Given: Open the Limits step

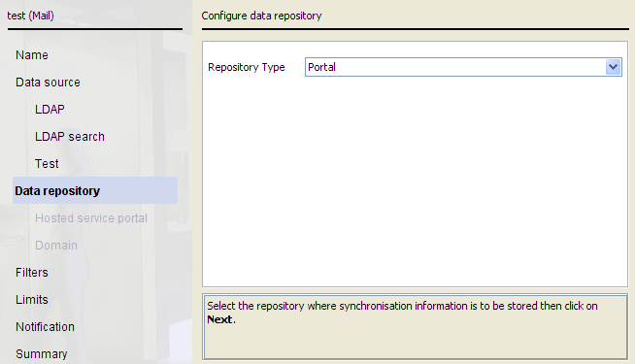Looking at the screenshot, I should tap(32, 299).
